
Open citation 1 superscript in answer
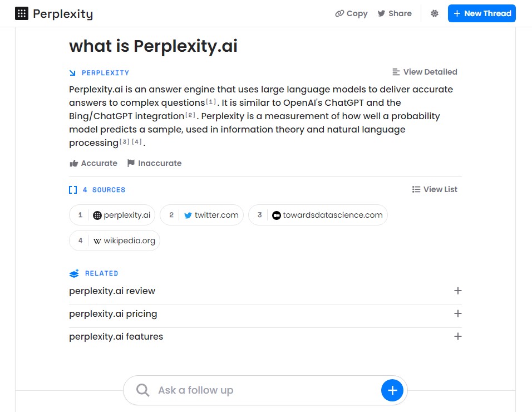pos(211,101)
